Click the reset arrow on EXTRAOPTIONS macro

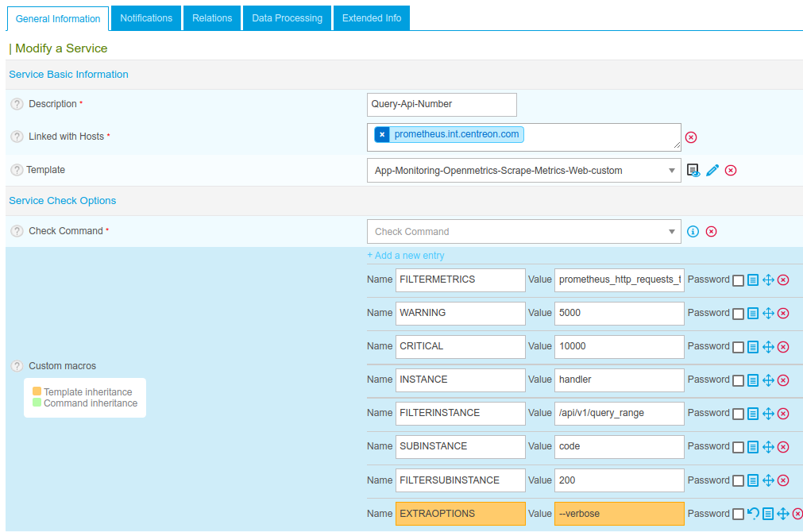click(754, 514)
